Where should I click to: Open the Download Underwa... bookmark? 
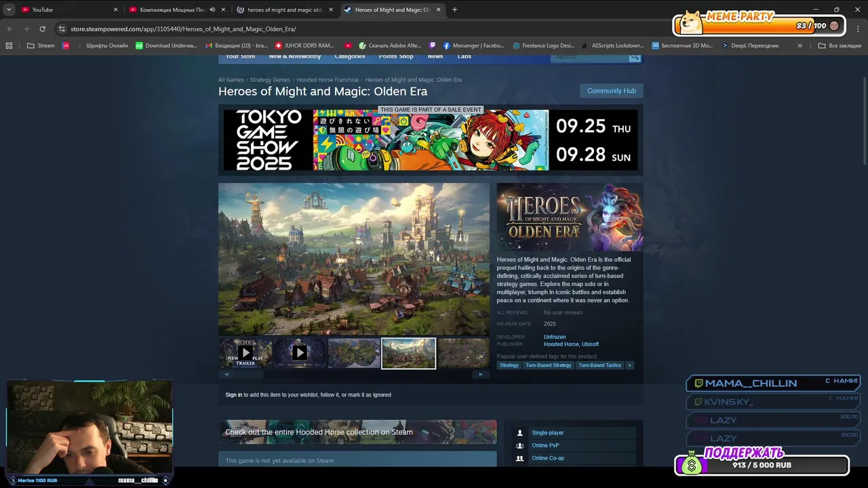pos(166,45)
